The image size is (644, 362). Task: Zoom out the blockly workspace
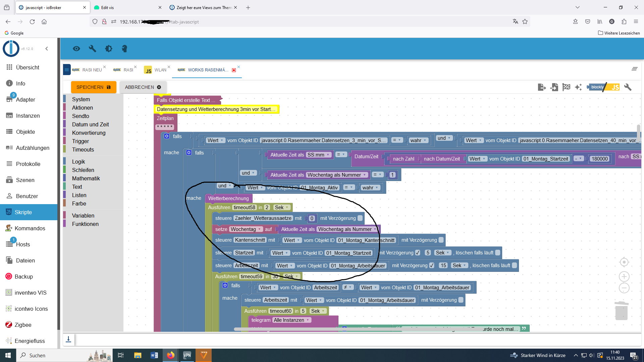pos(624,288)
